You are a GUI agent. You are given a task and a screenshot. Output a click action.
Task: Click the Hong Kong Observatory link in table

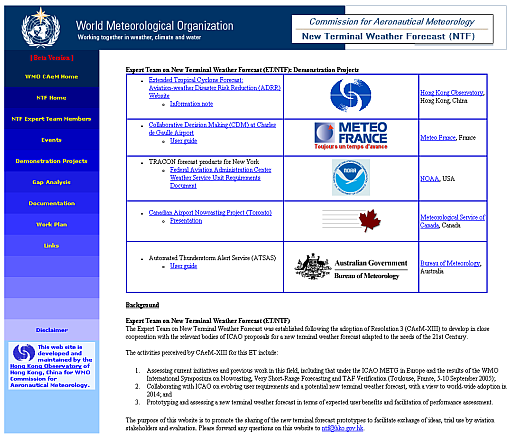click(x=452, y=93)
